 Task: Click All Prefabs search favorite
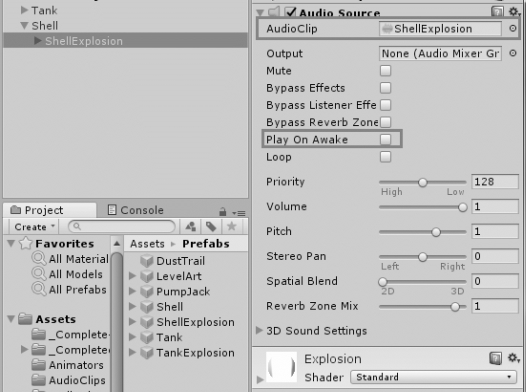click(x=69, y=289)
